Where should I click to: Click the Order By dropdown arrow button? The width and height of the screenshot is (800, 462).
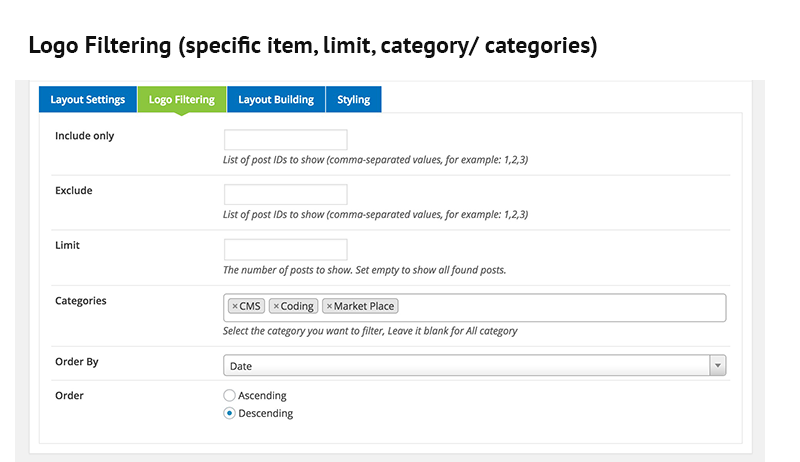(x=717, y=366)
